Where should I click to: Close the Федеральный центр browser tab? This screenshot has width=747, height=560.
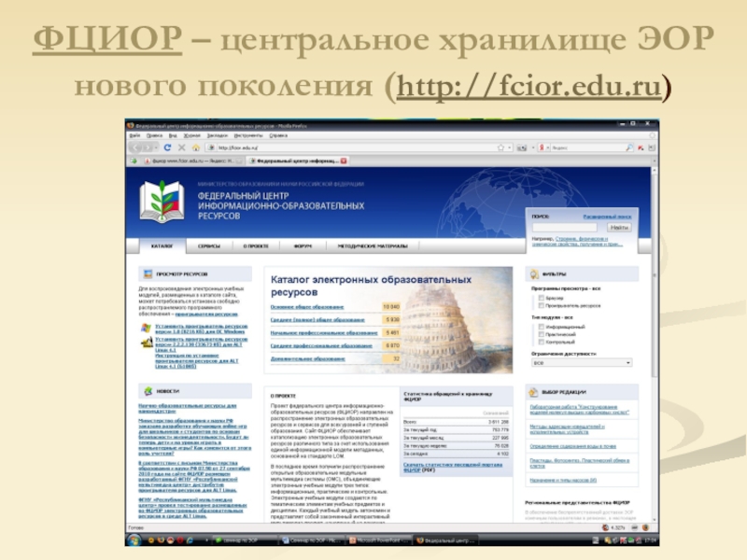coord(344,161)
